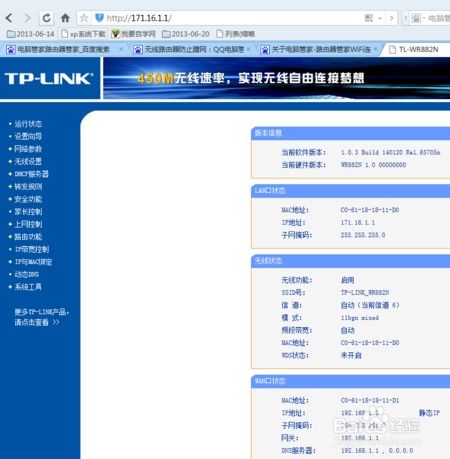Click the 11bgn mixed mode value
This screenshot has height=459, width=450.
pyautogui.click(x=360, y=318)
